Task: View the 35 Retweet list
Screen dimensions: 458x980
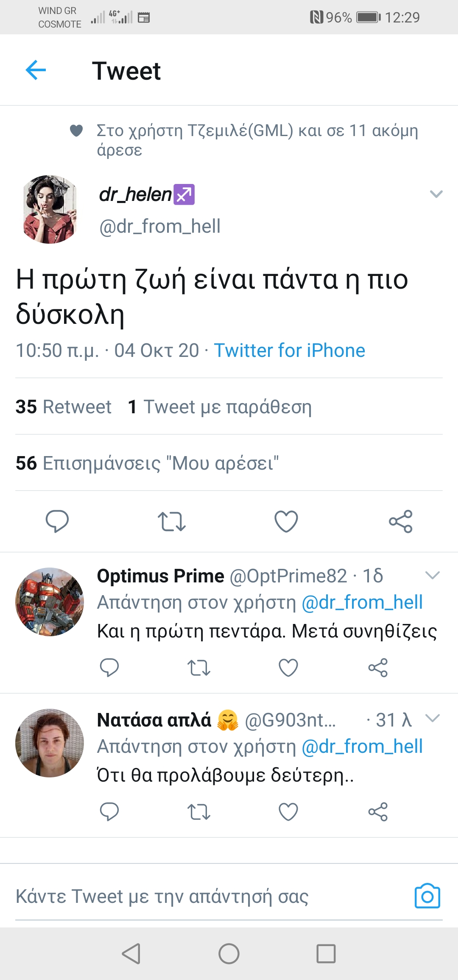Action: click(64, 407)
